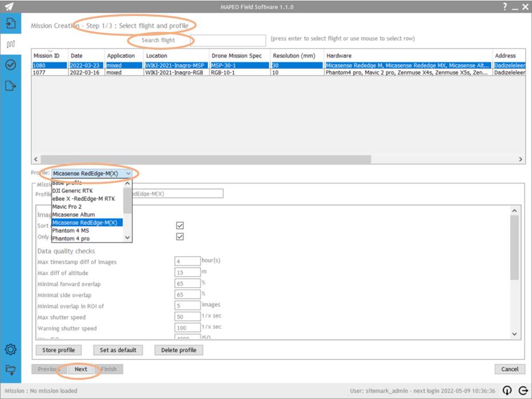Click date cell 2022-03-16

coord(86,72)
